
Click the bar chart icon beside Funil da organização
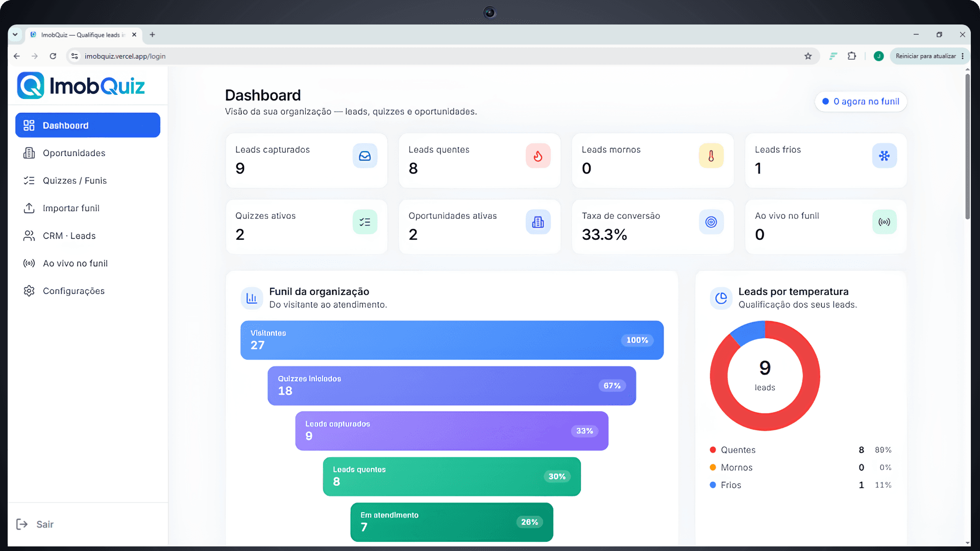pos(252,298)
